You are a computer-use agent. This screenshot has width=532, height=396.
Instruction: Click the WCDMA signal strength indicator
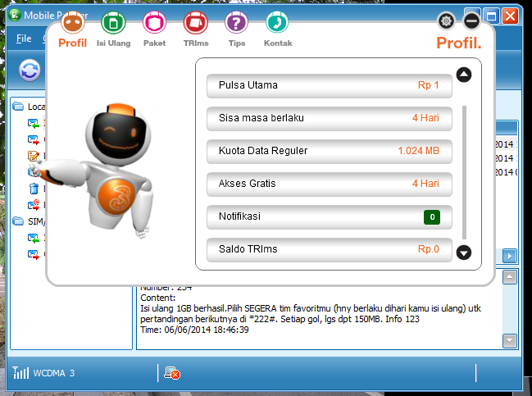(x=20, y=372)
